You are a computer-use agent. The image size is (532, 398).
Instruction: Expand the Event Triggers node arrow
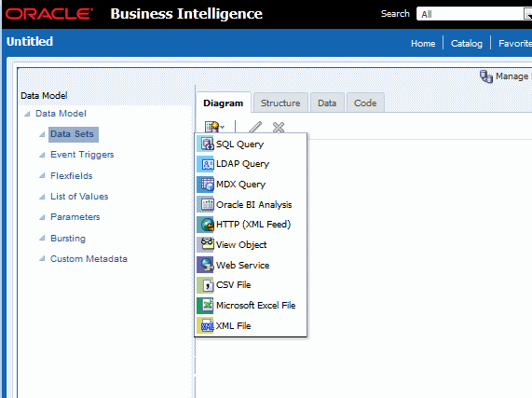(42, 155)
